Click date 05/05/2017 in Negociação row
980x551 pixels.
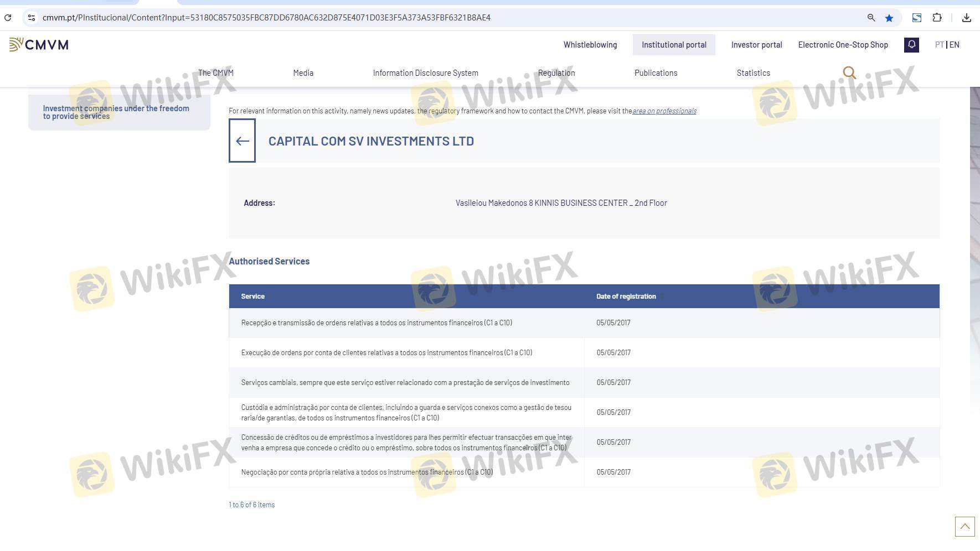pyautogui.click(x=613, y=472)
